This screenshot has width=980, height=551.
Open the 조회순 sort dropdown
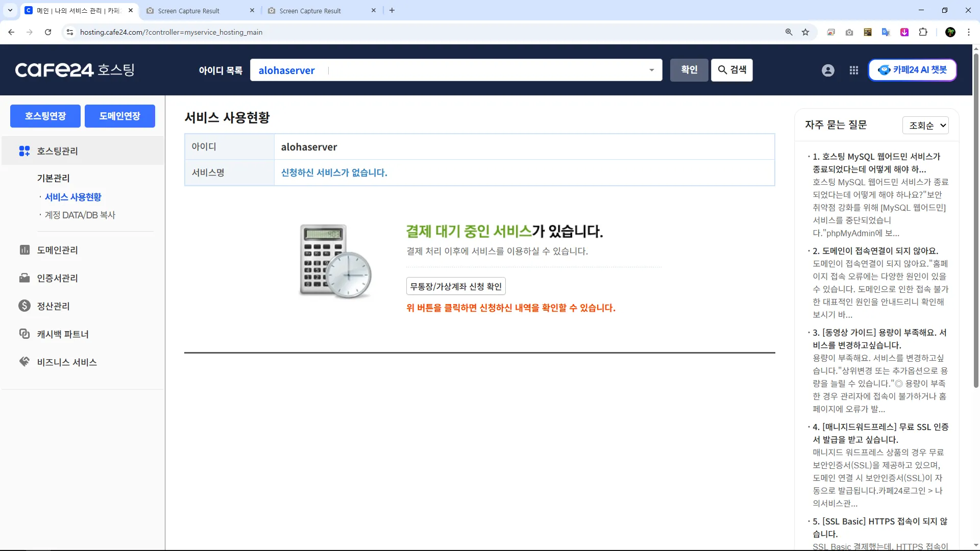pos(925,126)
